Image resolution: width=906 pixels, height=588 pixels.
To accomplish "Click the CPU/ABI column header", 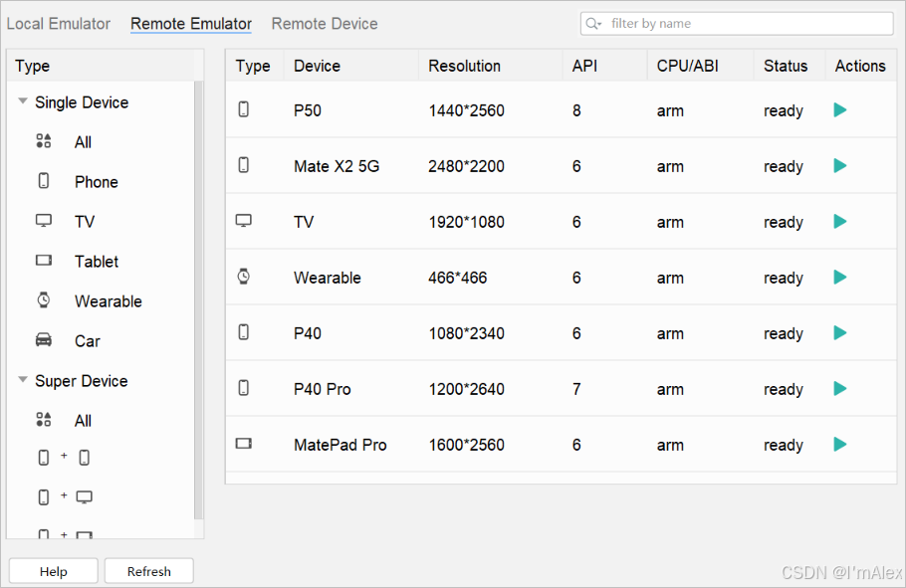I will [x=688, y=66].
